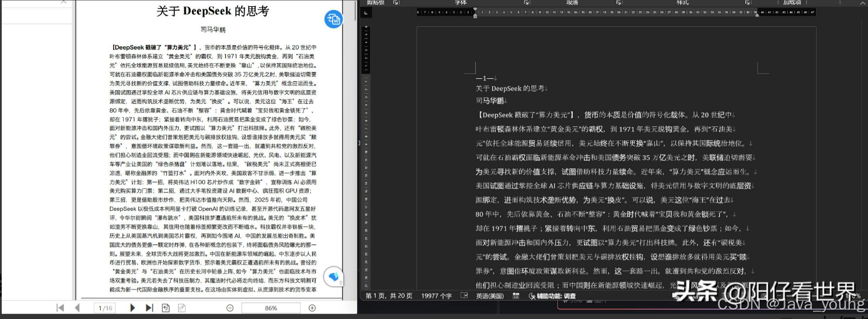Click the blue floating assistant icon near bottom
Image resolution: width=868 pixels, height=319 pixels.
[333, 277]
